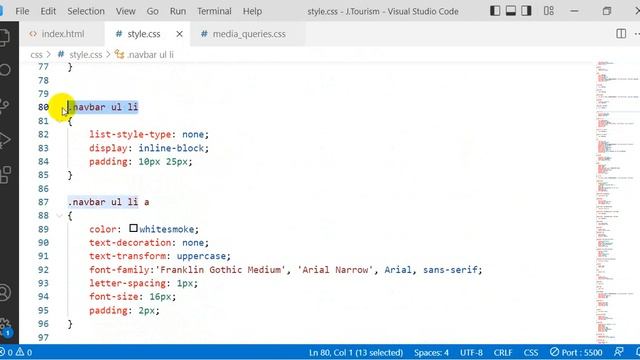This screenshot has height=360, width=640.
Task: Click on 'inline-block' value text
Action: click(x=171, y=148)
